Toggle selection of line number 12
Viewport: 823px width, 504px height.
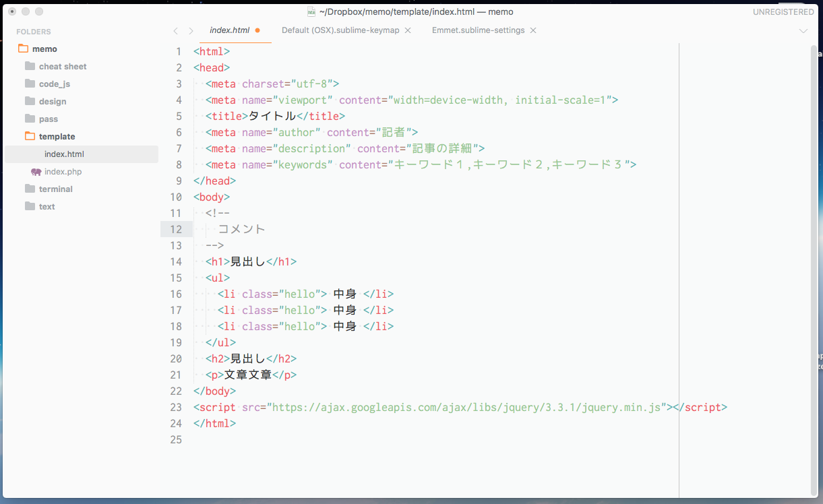176,229
